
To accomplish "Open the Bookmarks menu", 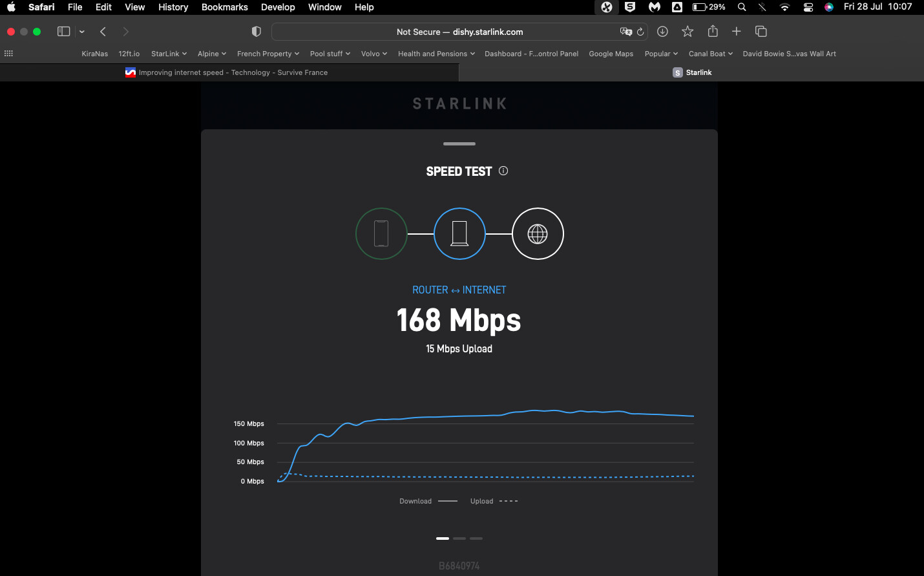I will 225,7.
